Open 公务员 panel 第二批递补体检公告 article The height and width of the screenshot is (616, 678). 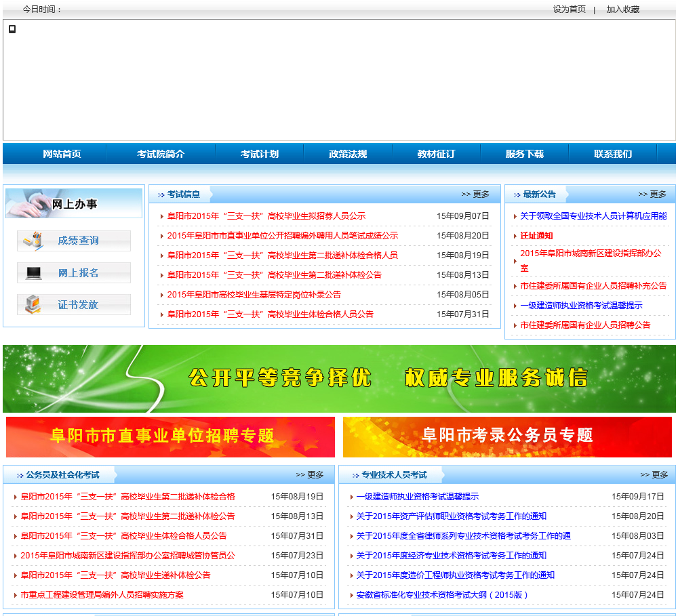tap(127, 516)
